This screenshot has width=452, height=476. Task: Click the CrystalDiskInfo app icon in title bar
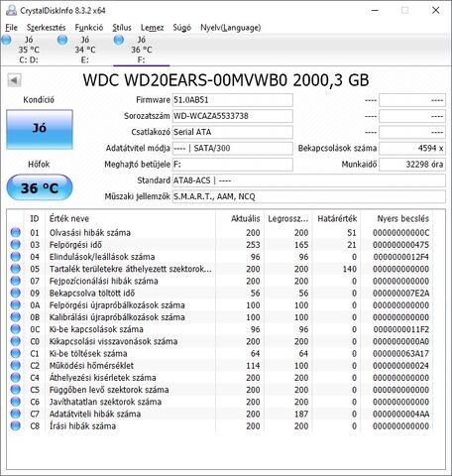tap(11, 10)
